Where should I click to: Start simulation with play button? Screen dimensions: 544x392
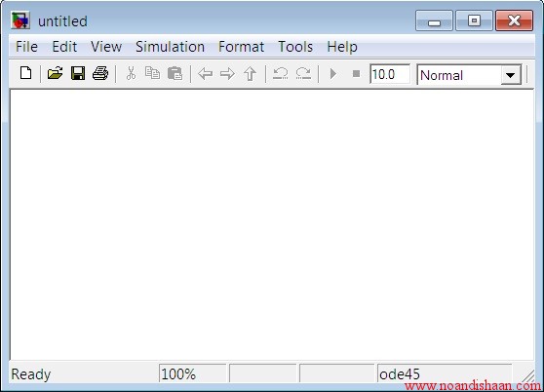click(333, 73)
